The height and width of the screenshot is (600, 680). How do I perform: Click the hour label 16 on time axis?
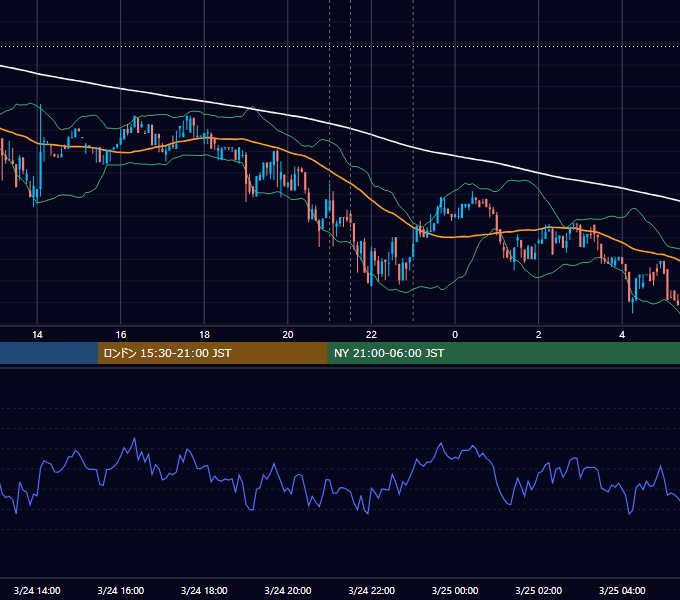121,335
